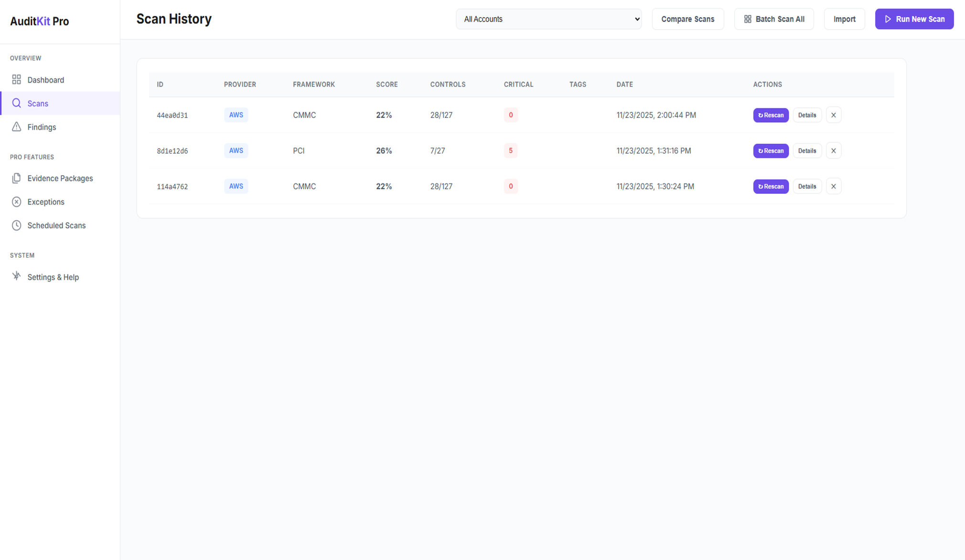Viewport: 965px width, 560px height.
Task: Open Details for scan 114a4762
Action: click(x=807, y=187)
